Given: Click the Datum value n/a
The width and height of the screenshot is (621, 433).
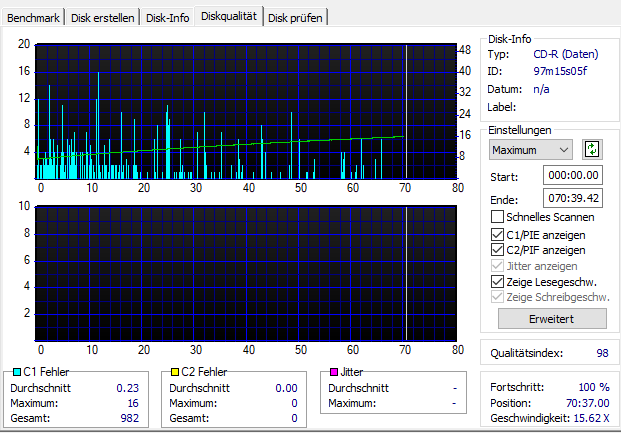Looking at the screenshot, I should point(541,89).
